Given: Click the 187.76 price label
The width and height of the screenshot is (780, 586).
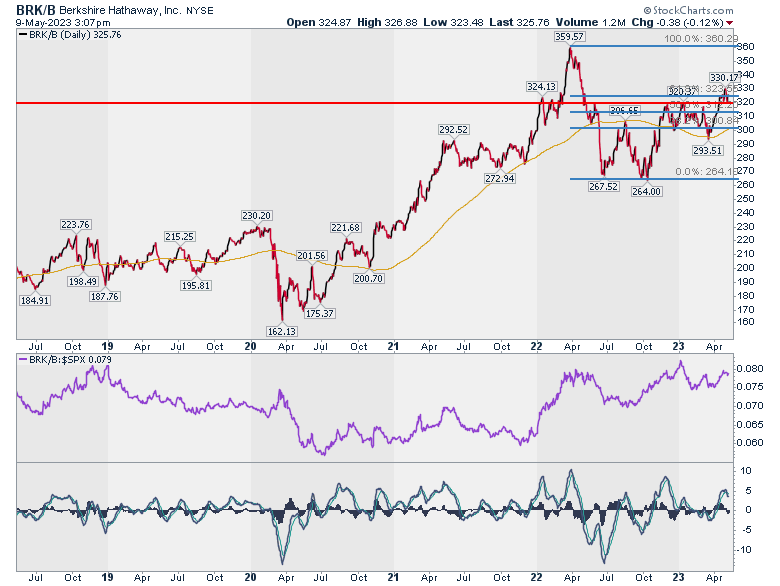Looking at the screenshot, I should [x=104, y=296].
